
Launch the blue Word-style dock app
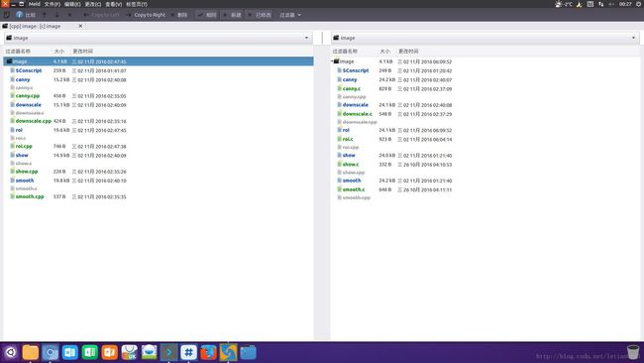point(69,352)
